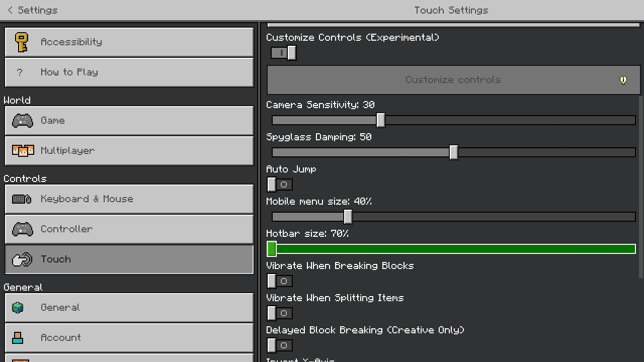Enable Delayed Block Breaking toggle
Image resolution: width=644 pixels, height=362 pixels.
point(280,345)
